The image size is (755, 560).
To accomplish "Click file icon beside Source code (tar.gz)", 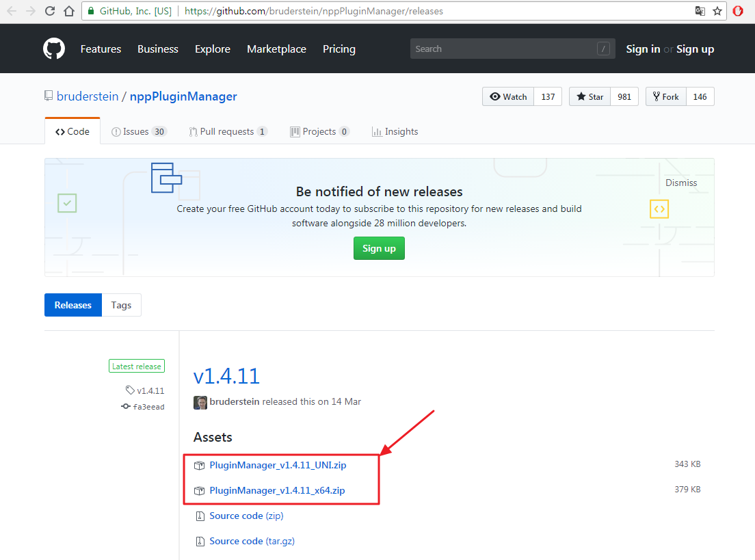I will (x=200, y=542).
